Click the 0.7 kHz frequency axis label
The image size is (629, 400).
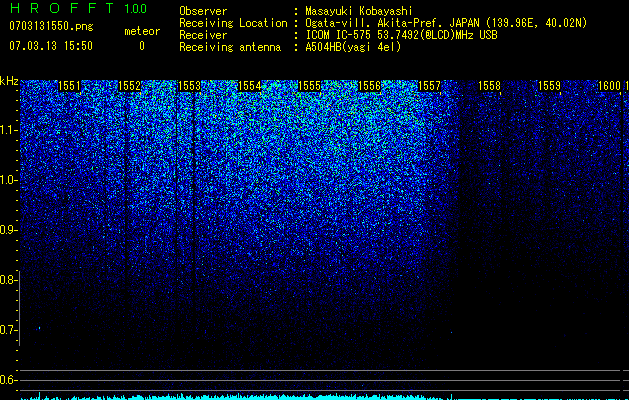click(x=8, y=330)
